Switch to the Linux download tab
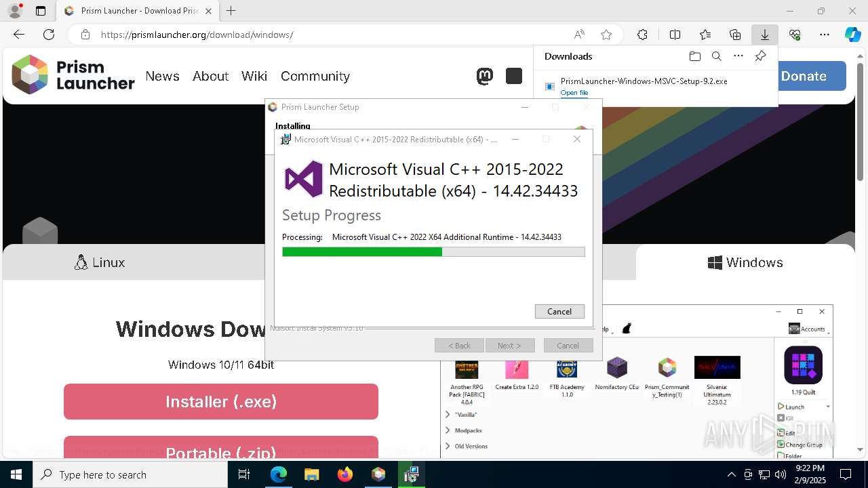 (100, 262)
